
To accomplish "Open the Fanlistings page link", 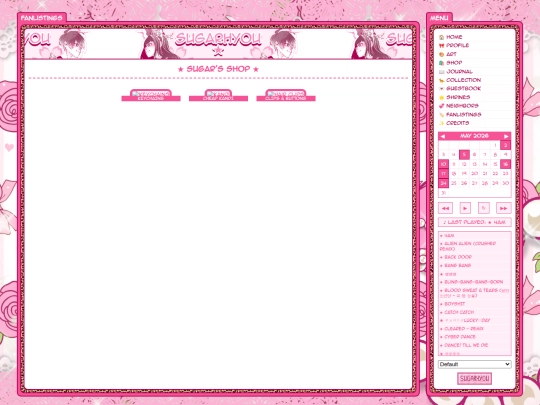I will click(464, 114).
